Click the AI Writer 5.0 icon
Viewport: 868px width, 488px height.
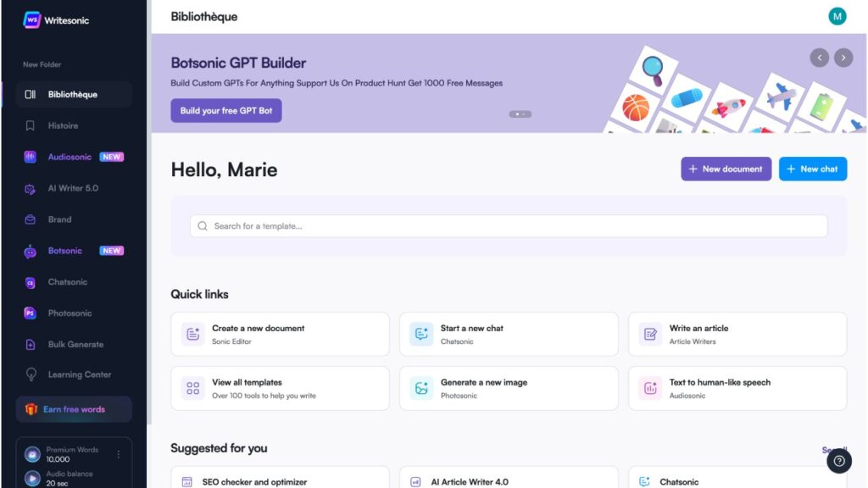tap(30, 189)
